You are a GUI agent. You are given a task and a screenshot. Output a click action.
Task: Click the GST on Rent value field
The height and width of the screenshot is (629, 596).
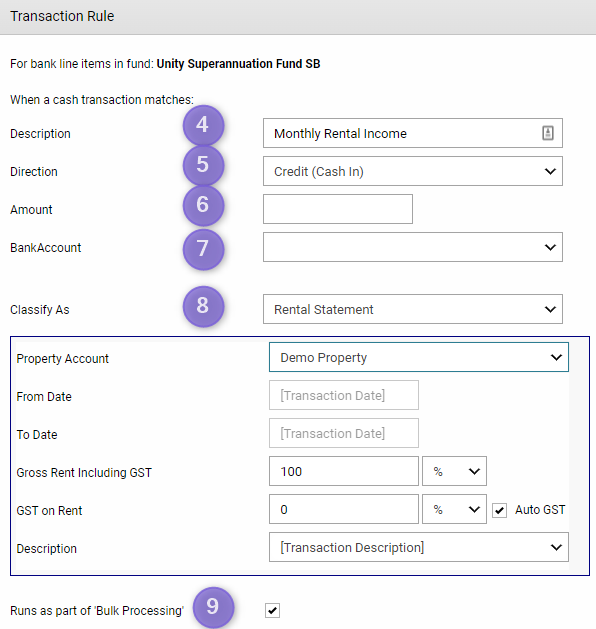point(344,509)
